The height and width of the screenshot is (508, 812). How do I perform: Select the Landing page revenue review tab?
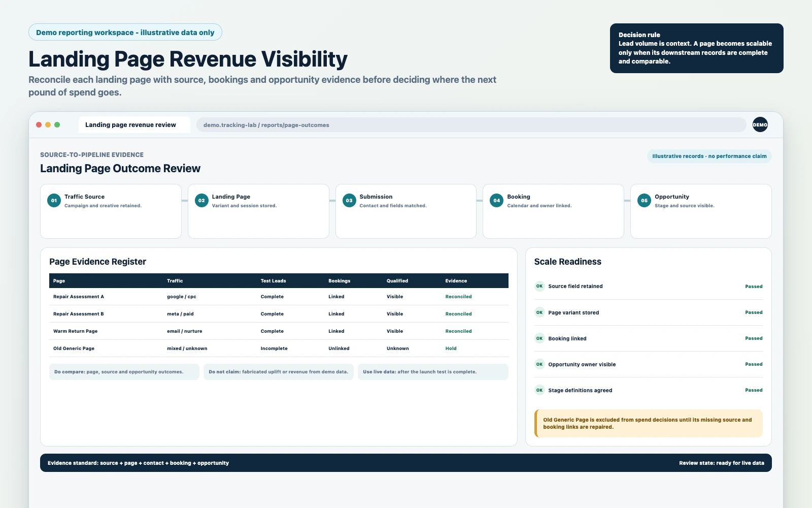click(134, 124)
